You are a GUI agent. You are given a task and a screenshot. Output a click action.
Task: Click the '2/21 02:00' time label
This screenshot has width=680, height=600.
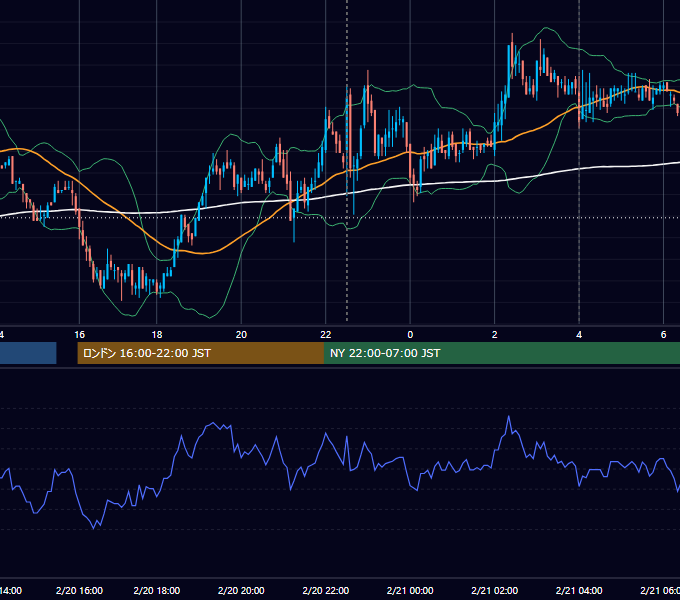pos(494,590)
